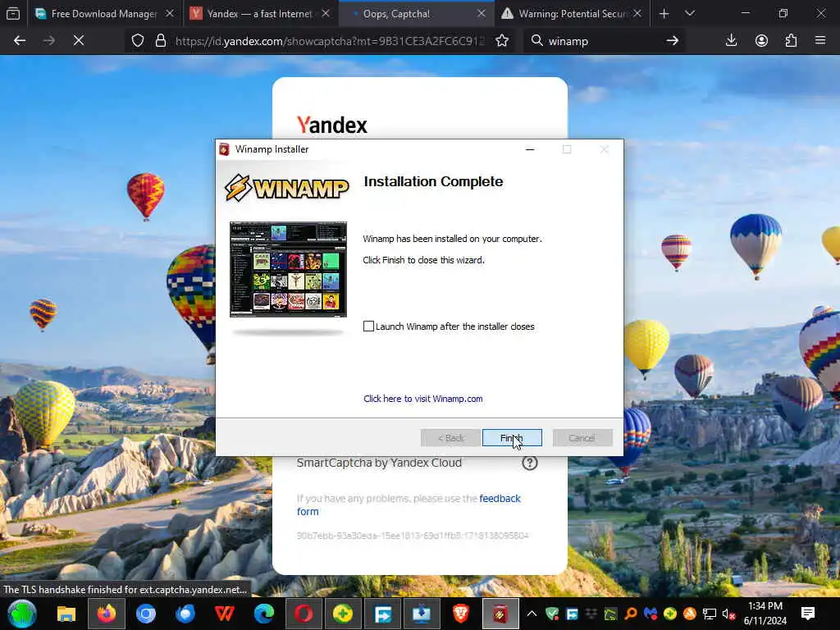
Task: Switch to Firefox in the taskbar
Action: click(106, 614)
